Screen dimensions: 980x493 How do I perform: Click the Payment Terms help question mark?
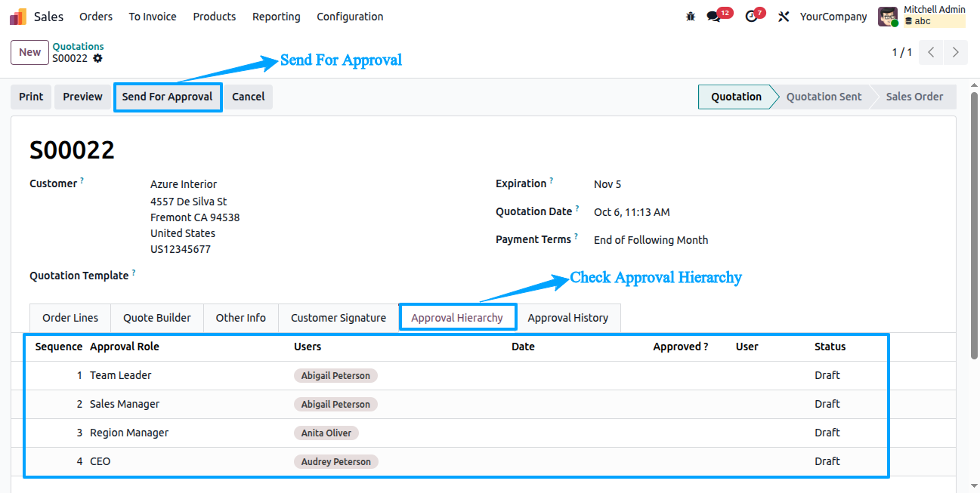click(x=576, y=237)
